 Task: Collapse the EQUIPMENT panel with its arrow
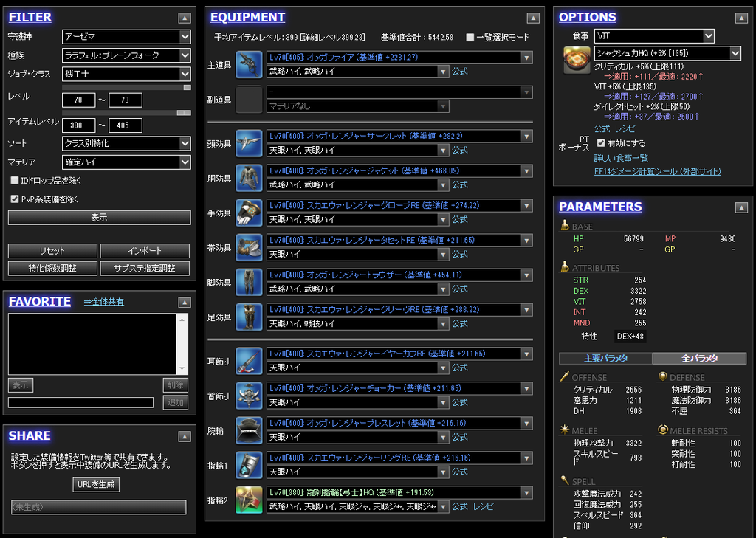[533, 18]
